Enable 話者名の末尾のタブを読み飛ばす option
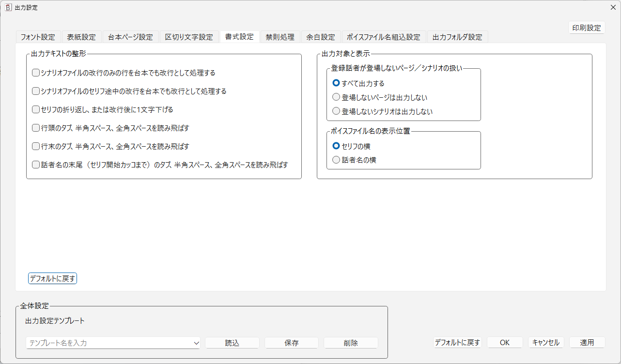The width and height of the screenshot is (621, 364). tap(35, 165)
